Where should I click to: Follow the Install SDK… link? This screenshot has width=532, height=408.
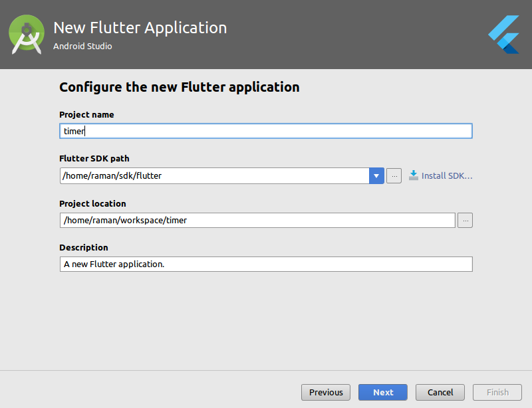446,175
